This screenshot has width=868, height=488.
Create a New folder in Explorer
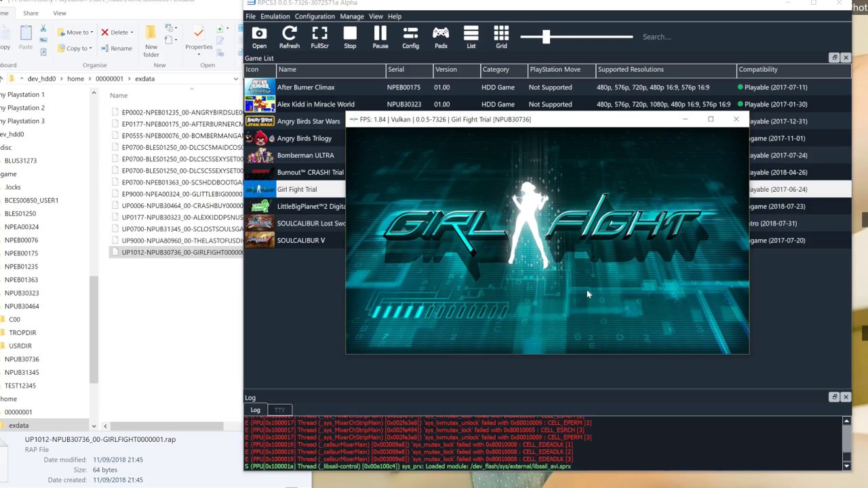151,41
